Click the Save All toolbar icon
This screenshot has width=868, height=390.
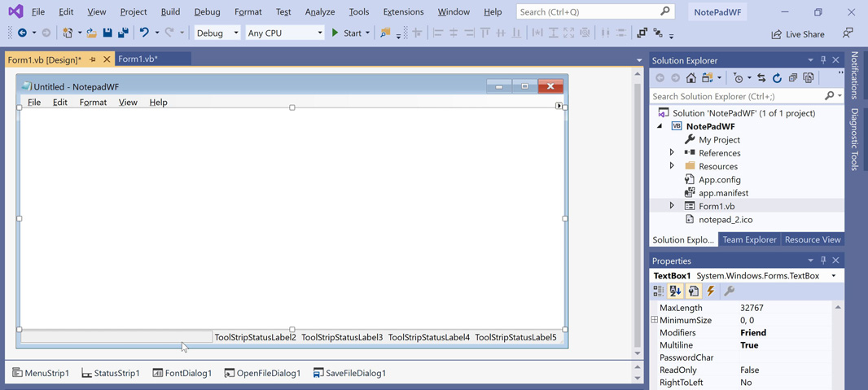tap(123, 33)
